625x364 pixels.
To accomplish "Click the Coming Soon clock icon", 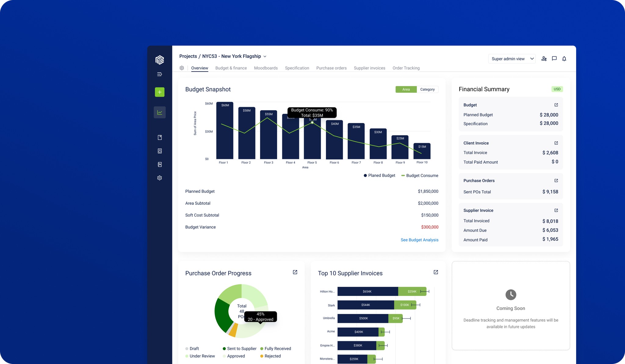I will click(x=511, y=295).
